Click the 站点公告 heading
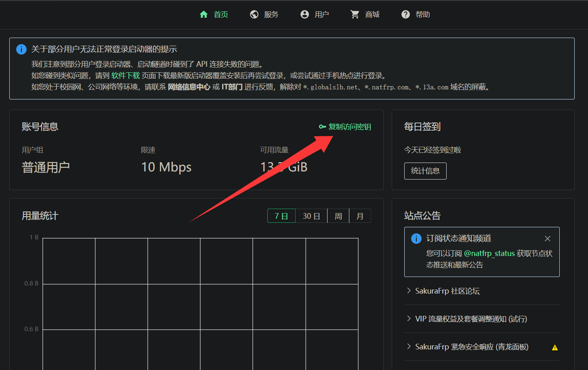 [422, 216]
